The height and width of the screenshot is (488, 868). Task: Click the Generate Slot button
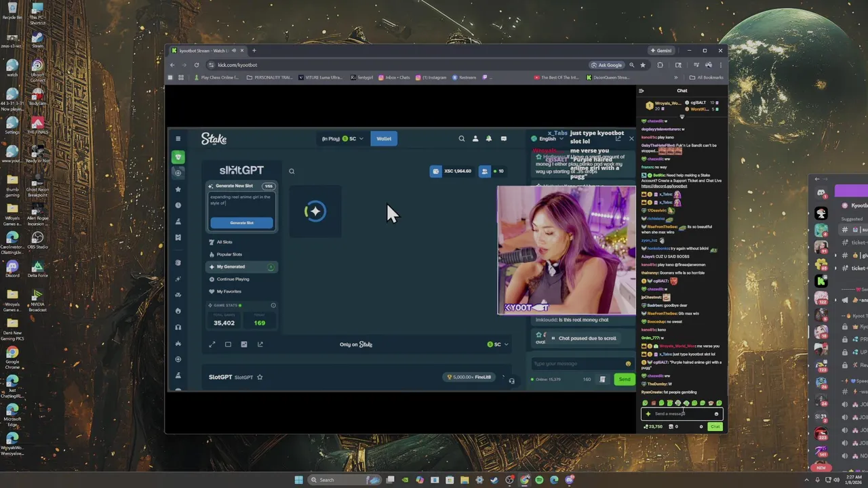point(242,223)
